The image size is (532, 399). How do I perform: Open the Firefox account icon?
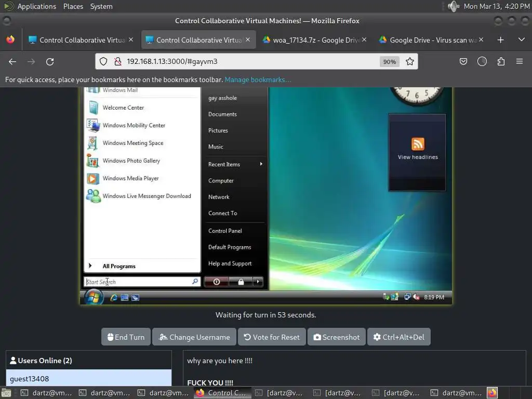click(482, 61)
